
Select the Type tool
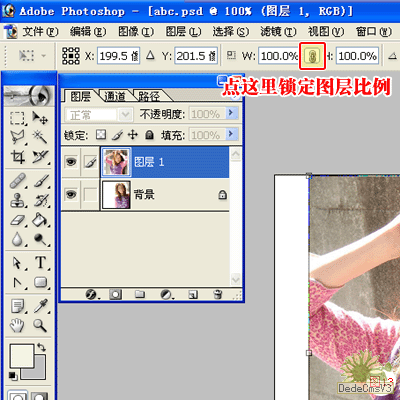pyautogui.click(x=40, y=263)
